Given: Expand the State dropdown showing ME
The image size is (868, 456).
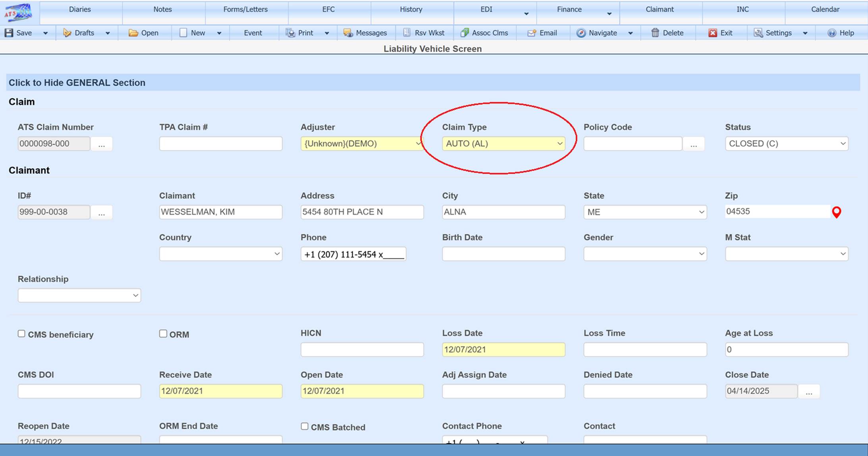Looking at the screenshot, I should tap(645, 212).
